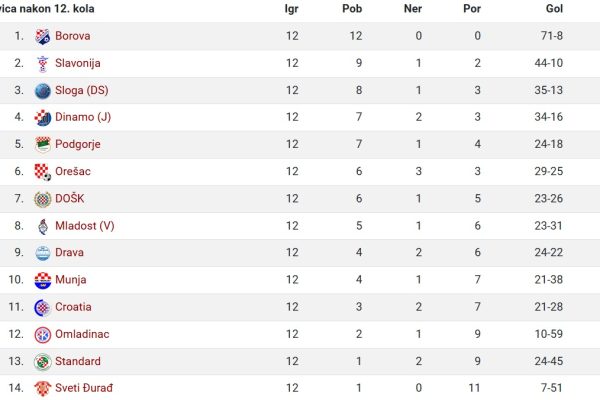Click the Drava club crest icon
The width and height of the screenshot is (600, 400).
click(x=42, y=253)
